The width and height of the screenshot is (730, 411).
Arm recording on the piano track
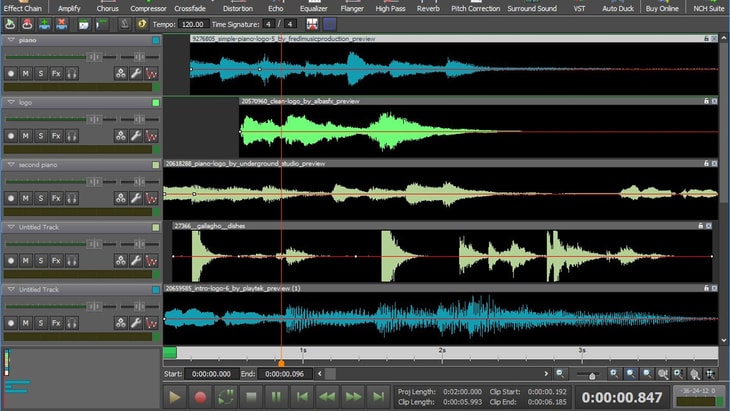pyautogui.click(x=11, y=73)
